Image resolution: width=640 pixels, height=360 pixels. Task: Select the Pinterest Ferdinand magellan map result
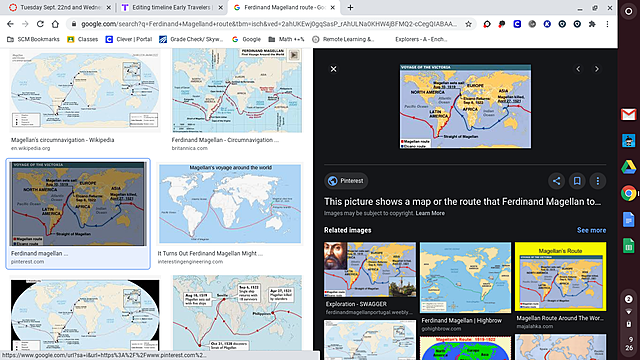point(78,204)
